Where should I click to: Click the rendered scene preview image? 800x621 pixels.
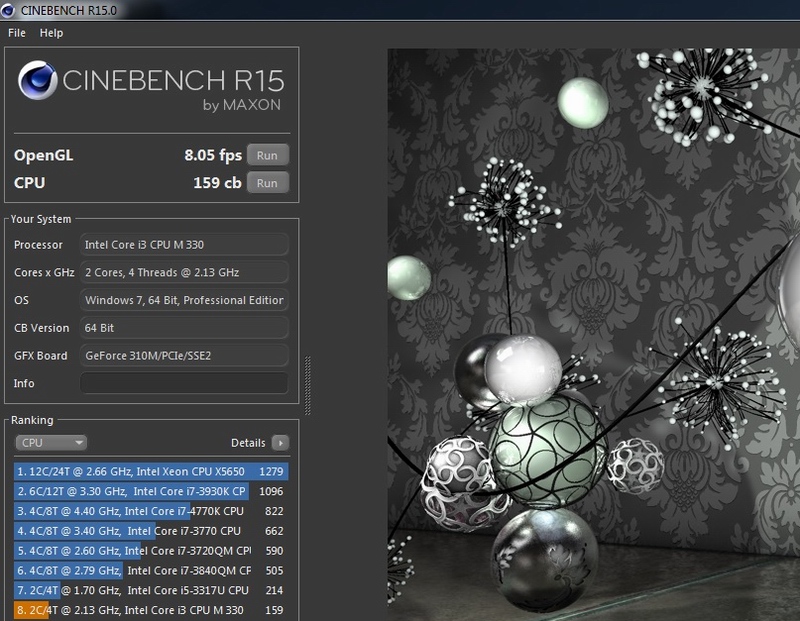coord(593,334)
